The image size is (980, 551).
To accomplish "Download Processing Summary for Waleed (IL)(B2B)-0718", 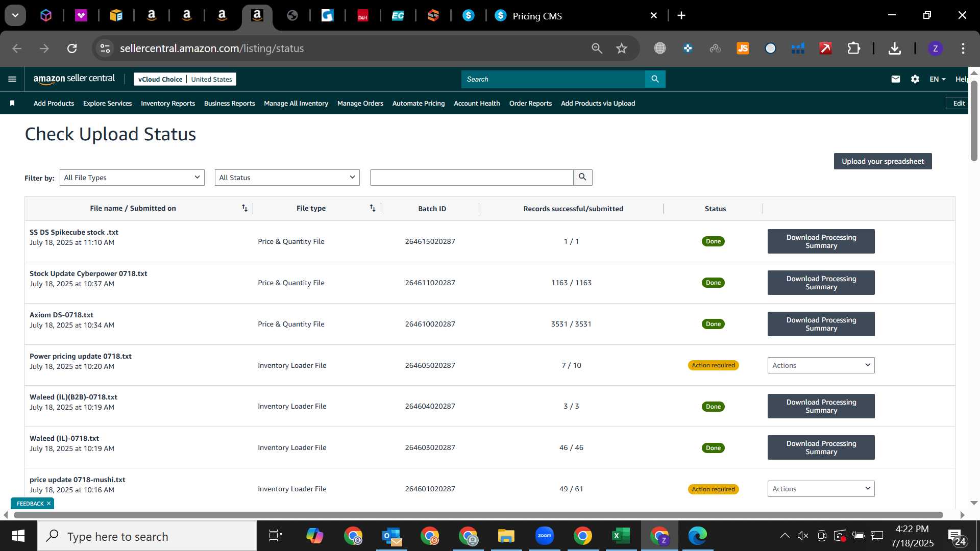I will coord(821,406).
